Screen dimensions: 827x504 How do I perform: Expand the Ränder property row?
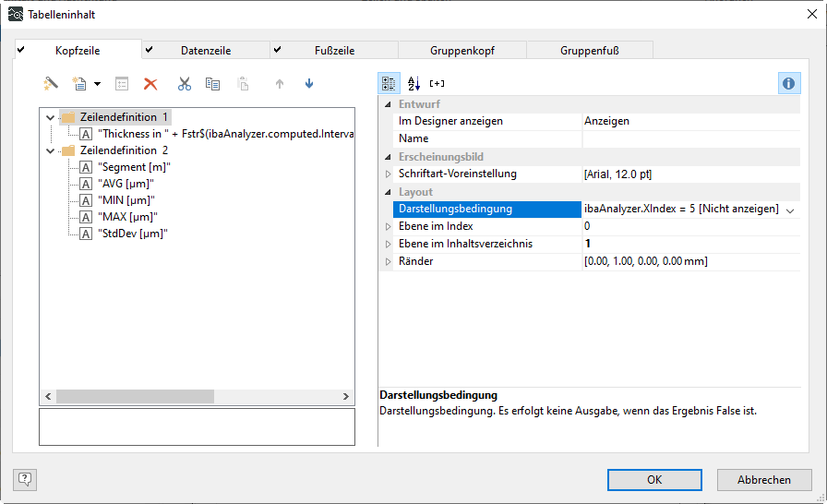(x=389, y=262)
